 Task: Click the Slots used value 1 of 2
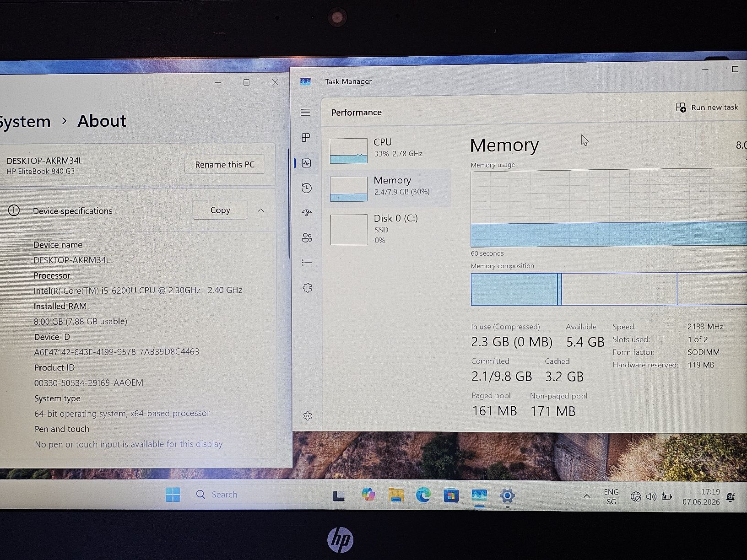pyautogui.click(x=698, y=339)
